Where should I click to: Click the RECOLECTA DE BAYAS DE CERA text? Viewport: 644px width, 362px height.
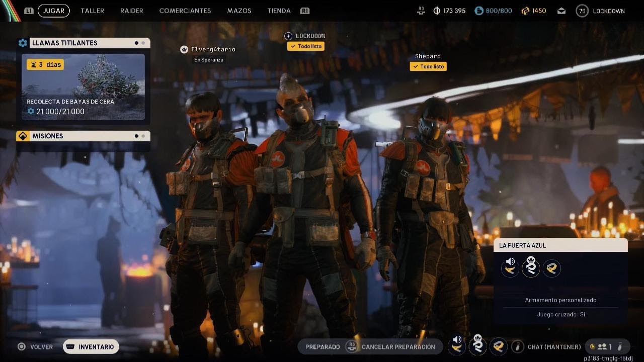[70, 102]
